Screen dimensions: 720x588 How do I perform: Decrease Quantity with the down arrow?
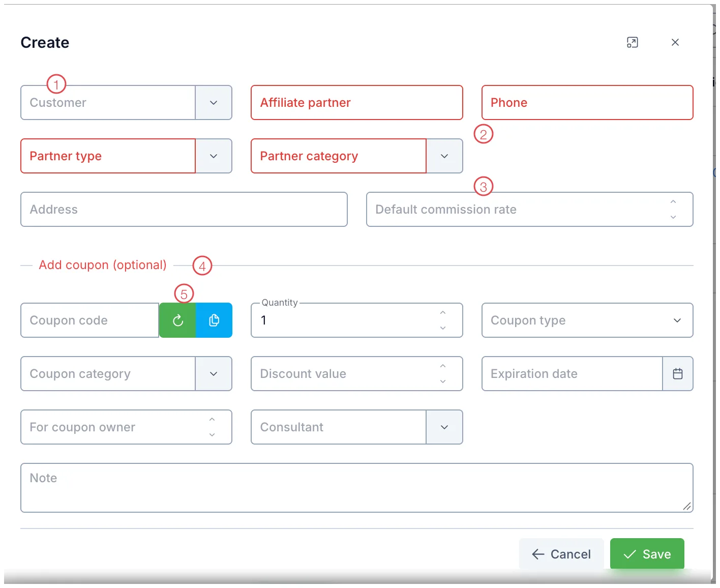(x=443, y=328)
